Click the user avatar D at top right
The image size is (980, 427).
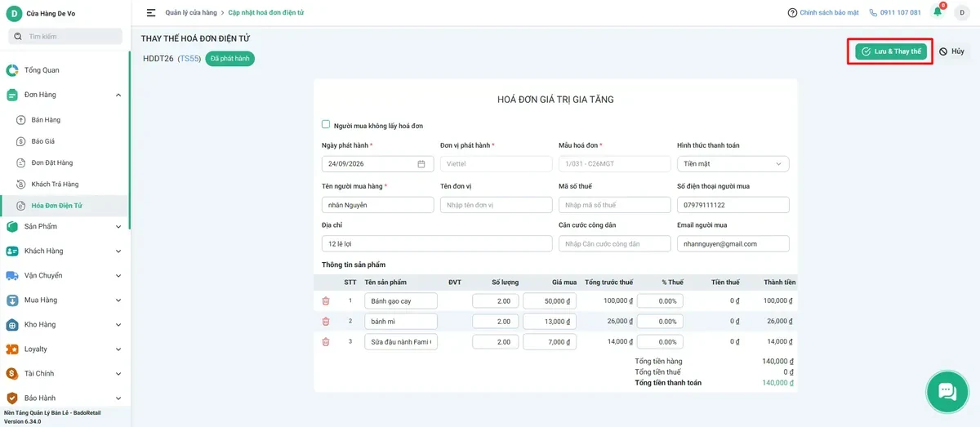(x=961, y=12)
